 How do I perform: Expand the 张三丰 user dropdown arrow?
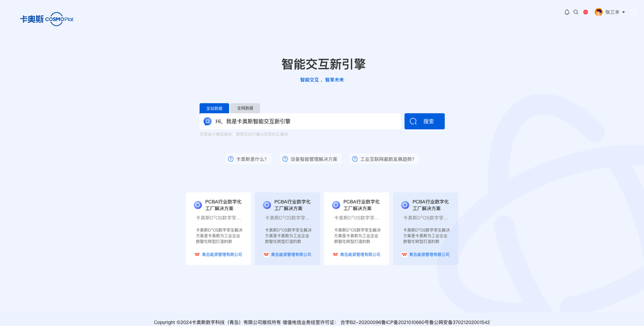click(624, 12)
